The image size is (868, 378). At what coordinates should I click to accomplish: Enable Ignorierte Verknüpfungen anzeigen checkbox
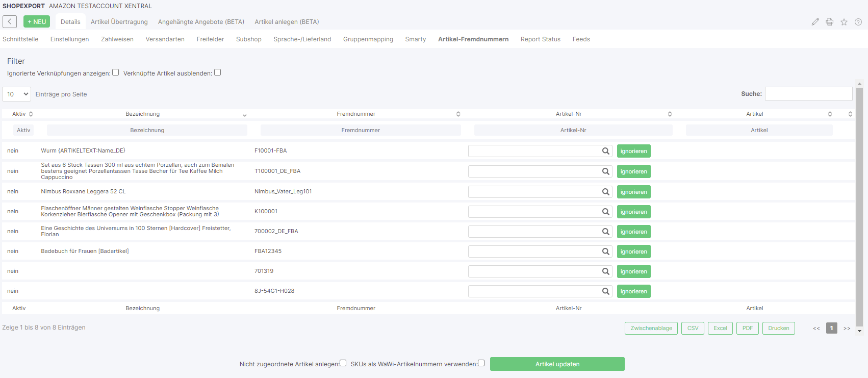click(116, 72)
